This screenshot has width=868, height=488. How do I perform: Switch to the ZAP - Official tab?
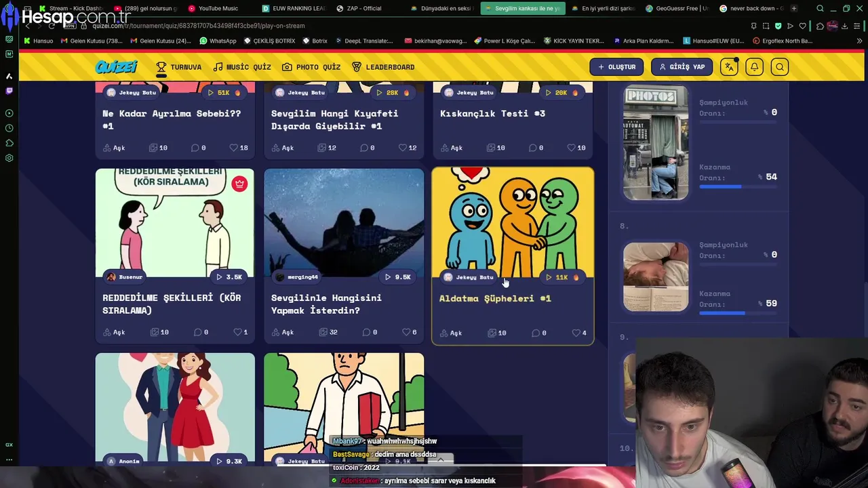(359, 9)
